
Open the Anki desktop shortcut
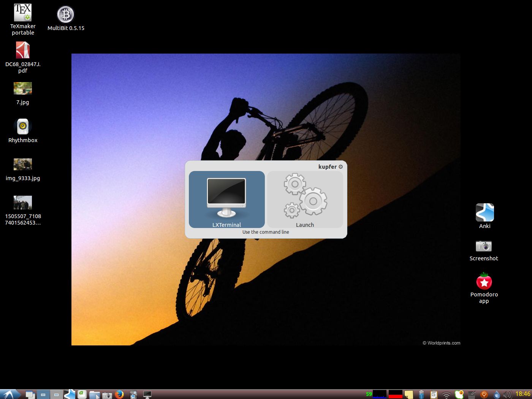485,216
